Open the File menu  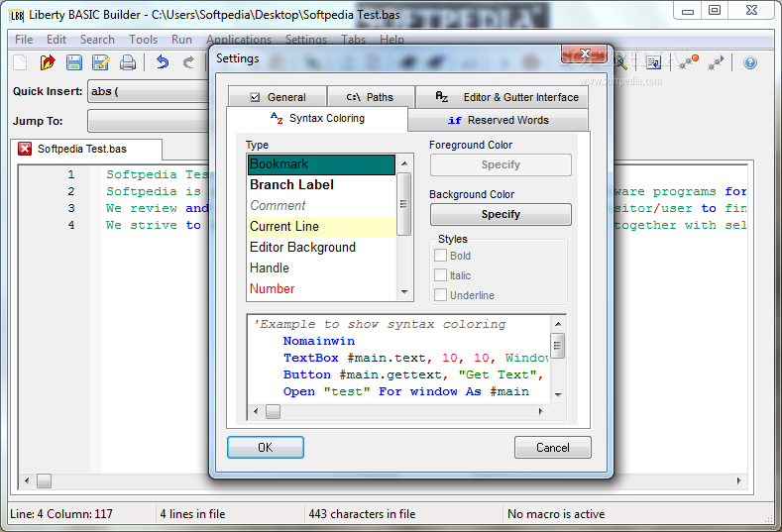pyautogui.click(x=24, y=40)
